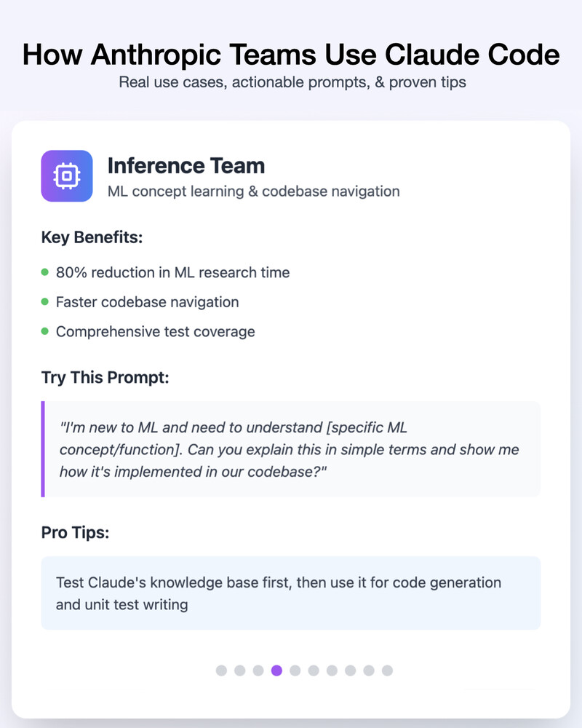
Task: Click the green bullet beside 80% reduction
Action: (45, 272)
